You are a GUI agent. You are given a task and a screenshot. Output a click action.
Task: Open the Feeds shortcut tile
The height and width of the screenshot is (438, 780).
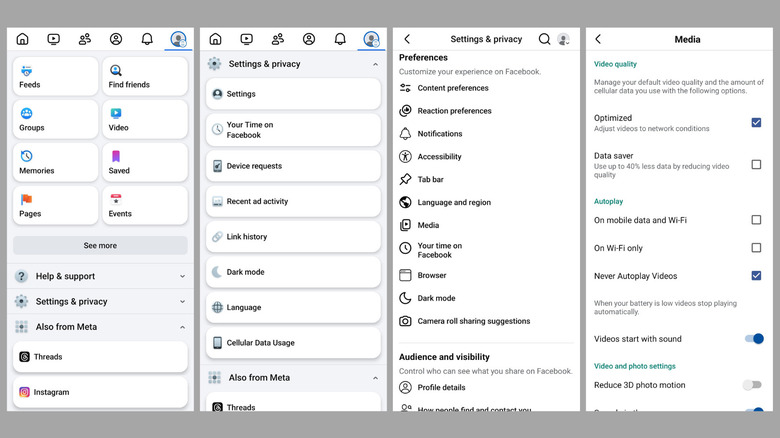55,77
